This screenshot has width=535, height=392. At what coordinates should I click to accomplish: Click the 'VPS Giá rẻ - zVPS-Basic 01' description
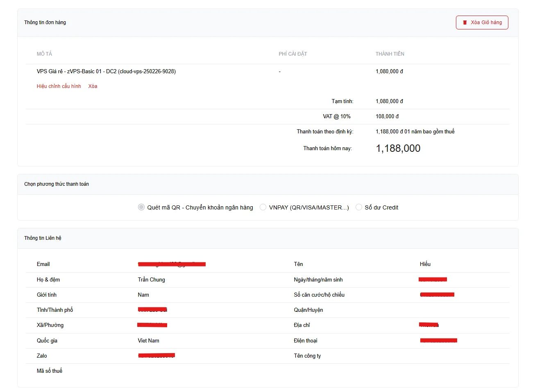click(106, 71)
